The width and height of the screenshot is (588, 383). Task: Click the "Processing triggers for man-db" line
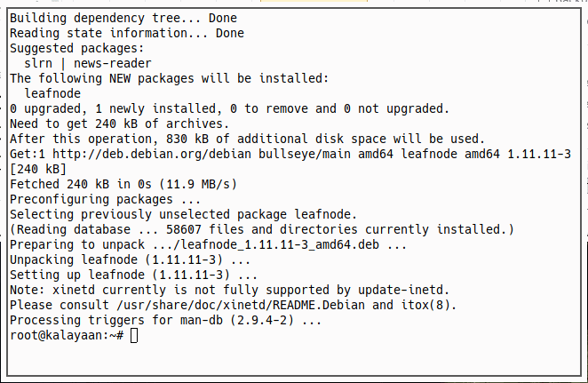pos(166,320)
